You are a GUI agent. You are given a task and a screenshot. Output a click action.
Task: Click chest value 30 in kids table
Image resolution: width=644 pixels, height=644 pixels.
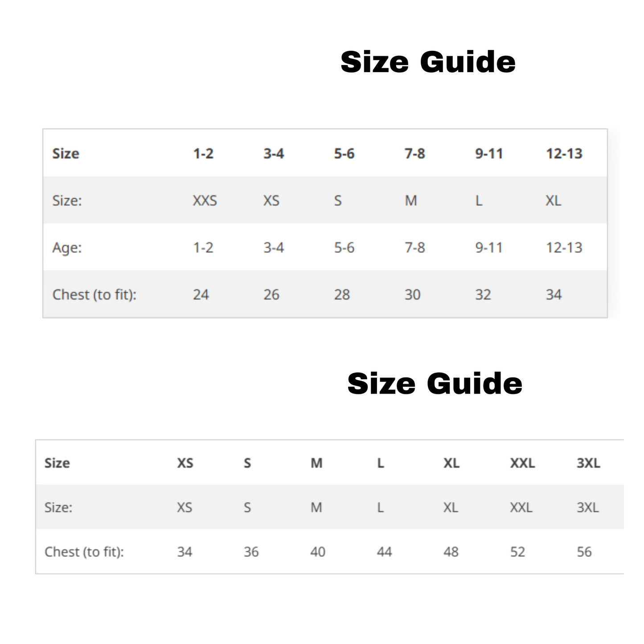point(413,295)
